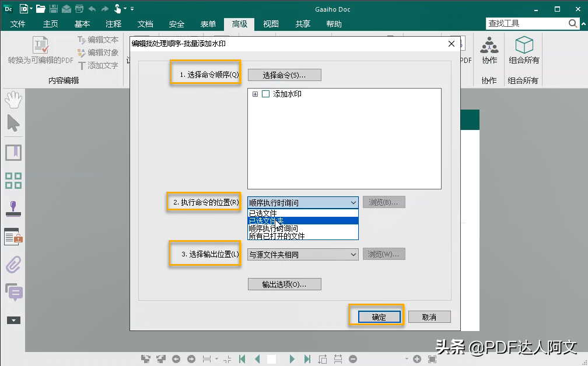Screen dimensions: 588x366
Task: Click the 添加文字 tool
Action: coord(98,65)
